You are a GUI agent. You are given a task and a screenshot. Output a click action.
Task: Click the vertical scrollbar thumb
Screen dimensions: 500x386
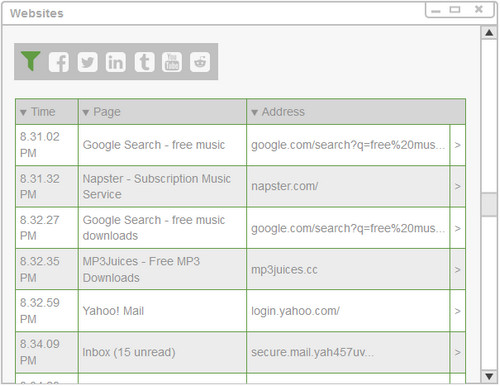489,204
